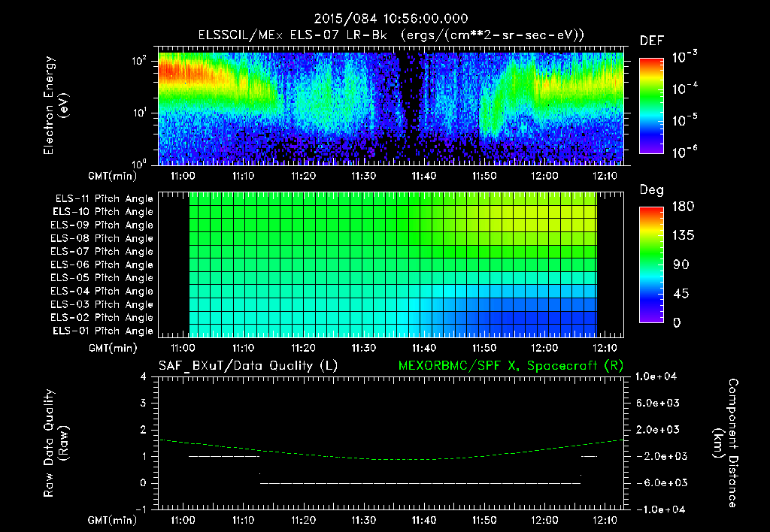Click the Deg pitch angle color bar
Image resolution: width=770 pixels, height=532 pixels.
pyautogui.click(x=651, y=264)
